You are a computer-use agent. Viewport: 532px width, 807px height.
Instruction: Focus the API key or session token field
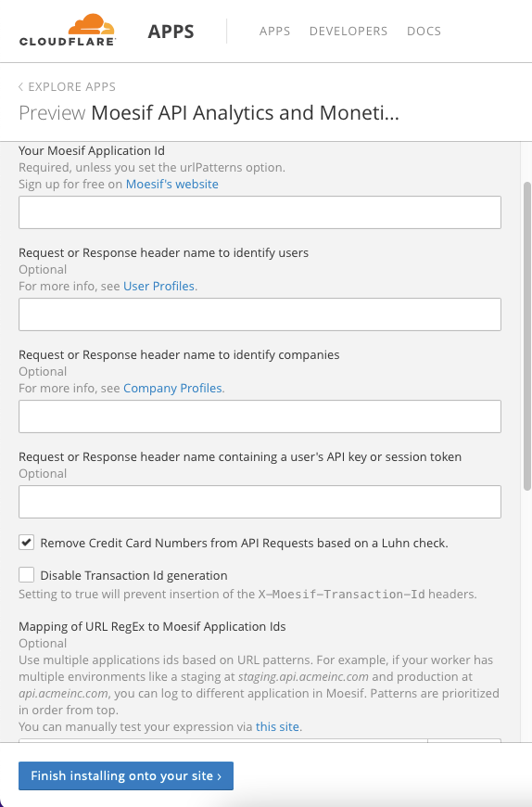(260, 502)
